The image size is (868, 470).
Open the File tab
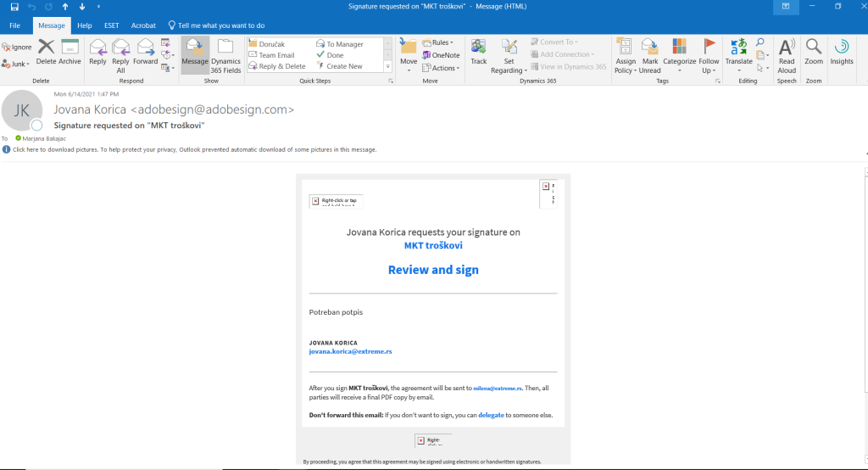pos(15,25)
